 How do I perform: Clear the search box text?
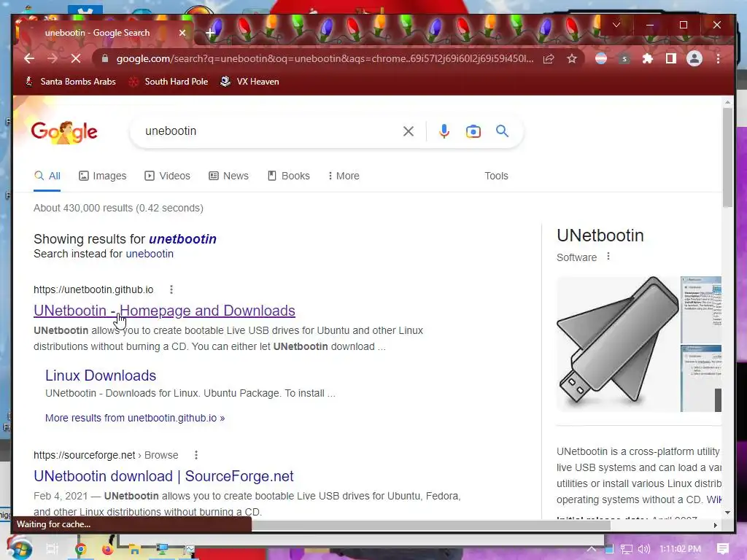[409, 131]
